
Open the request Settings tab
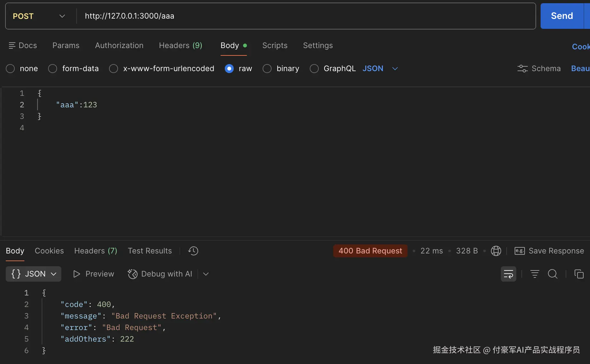pos(318,45)
